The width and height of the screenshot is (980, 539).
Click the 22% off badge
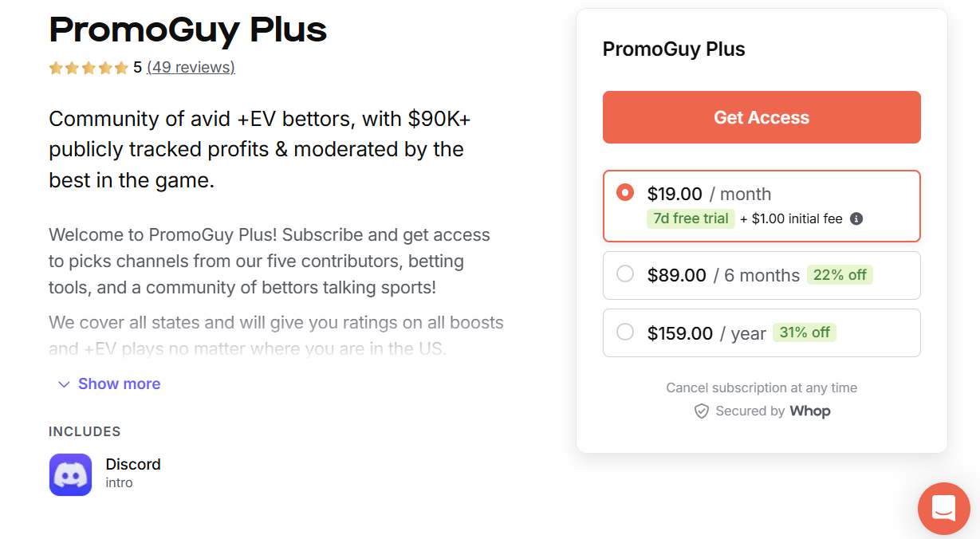(840, 274)
